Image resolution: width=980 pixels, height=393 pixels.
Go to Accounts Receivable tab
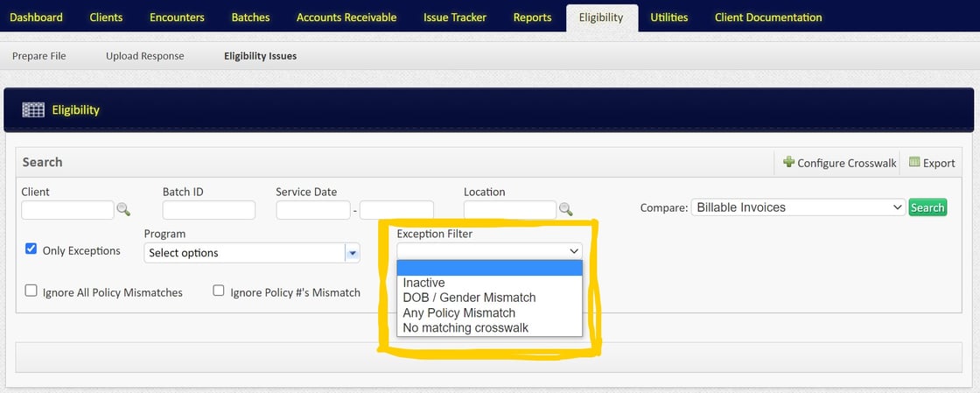[x=346, y=18]
